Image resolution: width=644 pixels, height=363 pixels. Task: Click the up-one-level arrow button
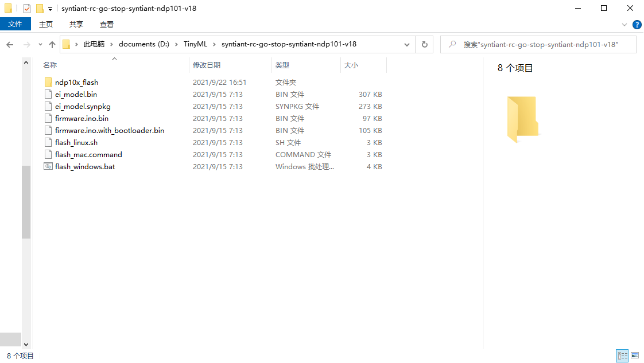52,44
